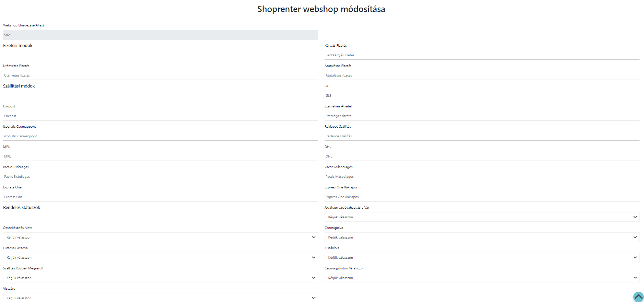Open the Szállítás Közben Megsérült dropdown
Image resolution: width=644 pixels, height=302 pixels.
pos(161,278)
